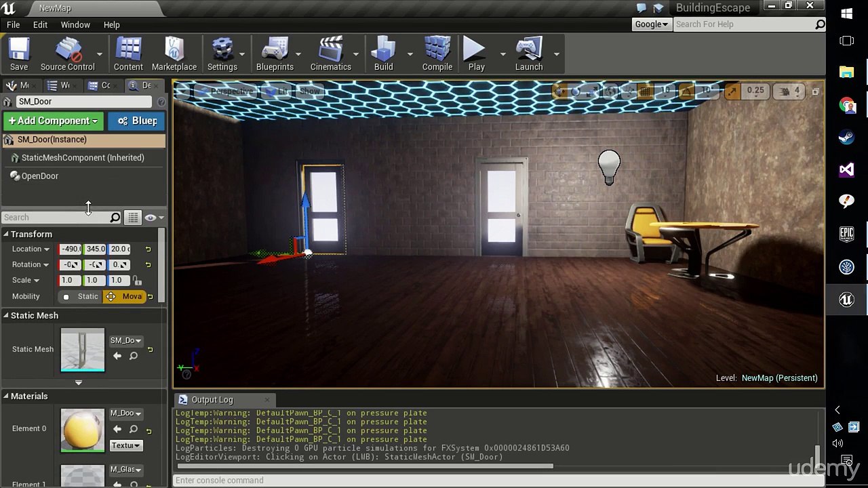Select StaticMeshComponent (Inherited) row

(x=83, y=158)
